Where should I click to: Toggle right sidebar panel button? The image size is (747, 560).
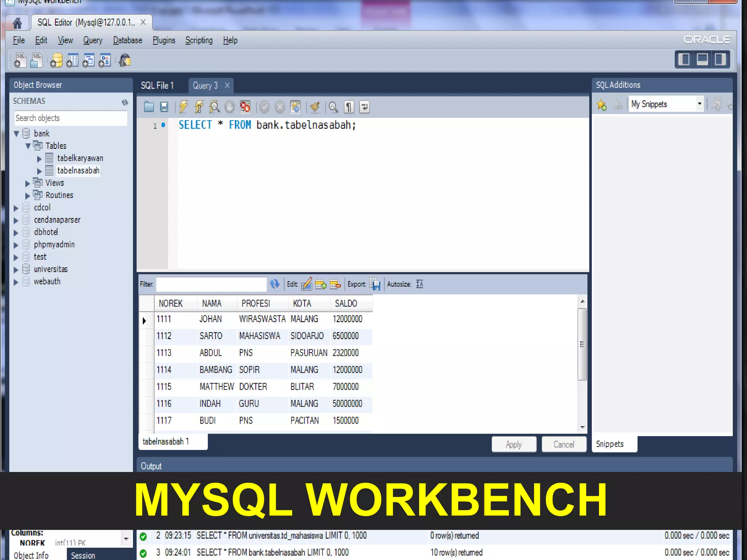[720, 59]
